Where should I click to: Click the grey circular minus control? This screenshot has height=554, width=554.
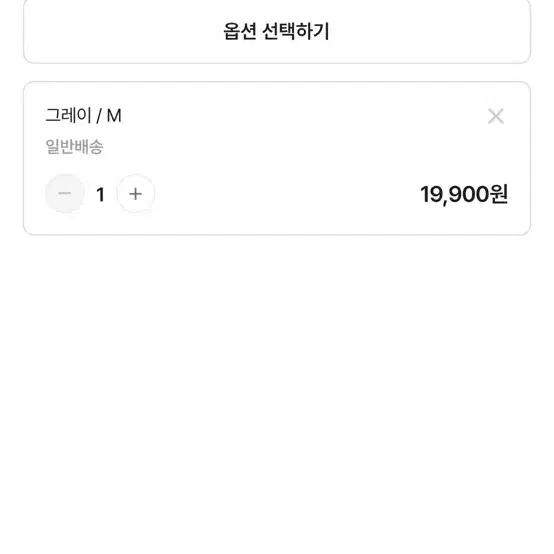click(x=65, y=194)
